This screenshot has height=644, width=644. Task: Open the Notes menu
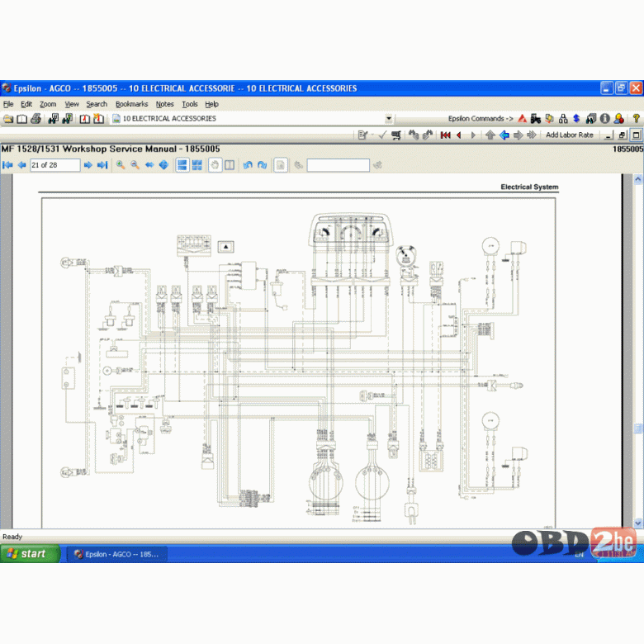pyautogui.click(x=164, y=104)
